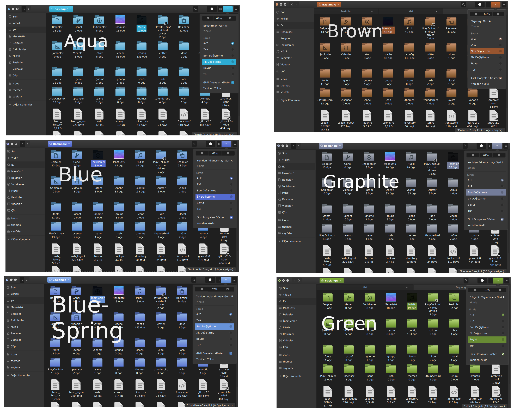Click 5 ögenin Taşınmasını Geri Al in Green
This screenshot has height=420, width=514.
coord(487,297)
